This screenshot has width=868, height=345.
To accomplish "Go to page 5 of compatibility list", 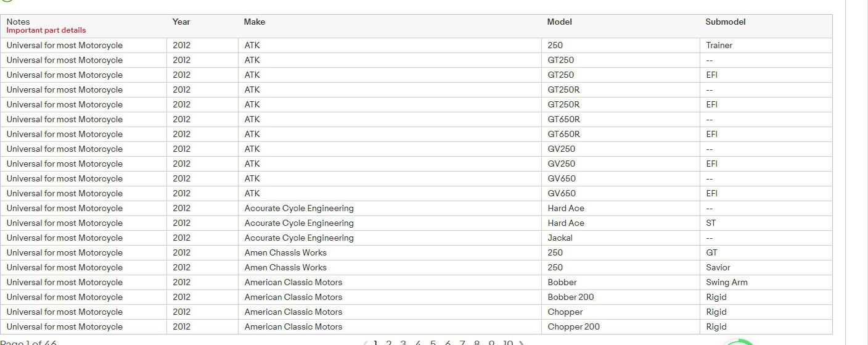I will (x=433, y=343).
